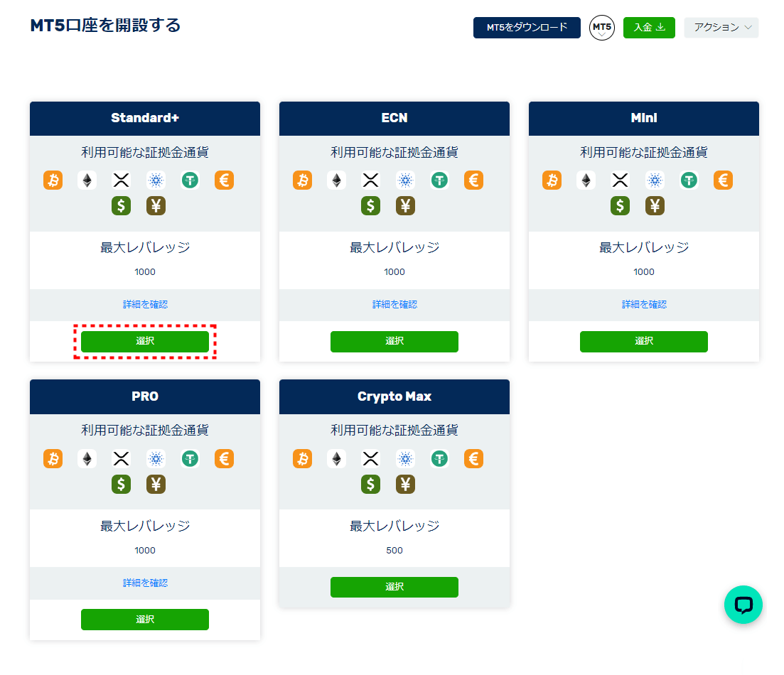This screenshot has width=784, height=675.
Task: Click the Dollar icon in ECN card
Action: coord(370,205)
